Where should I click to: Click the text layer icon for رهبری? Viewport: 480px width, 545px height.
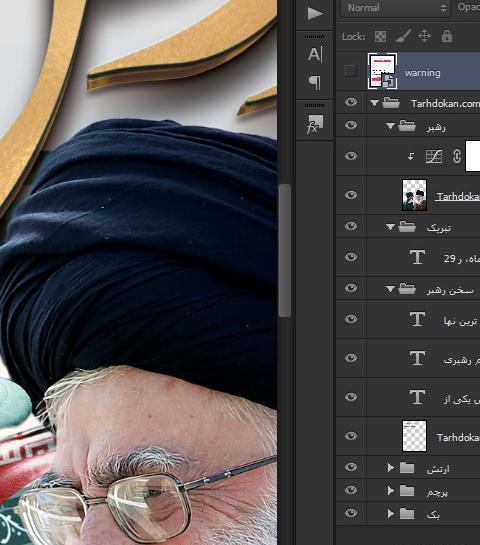pos(417,358)
